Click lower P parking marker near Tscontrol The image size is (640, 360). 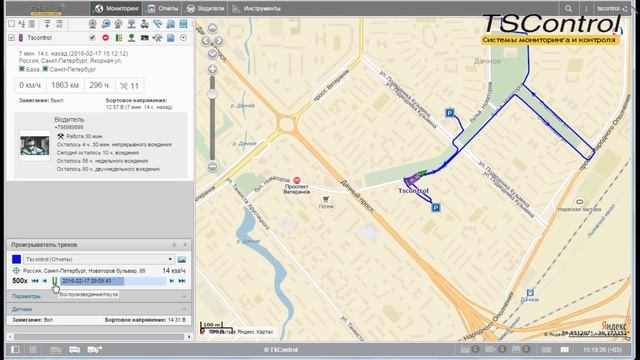click(436, 208)
